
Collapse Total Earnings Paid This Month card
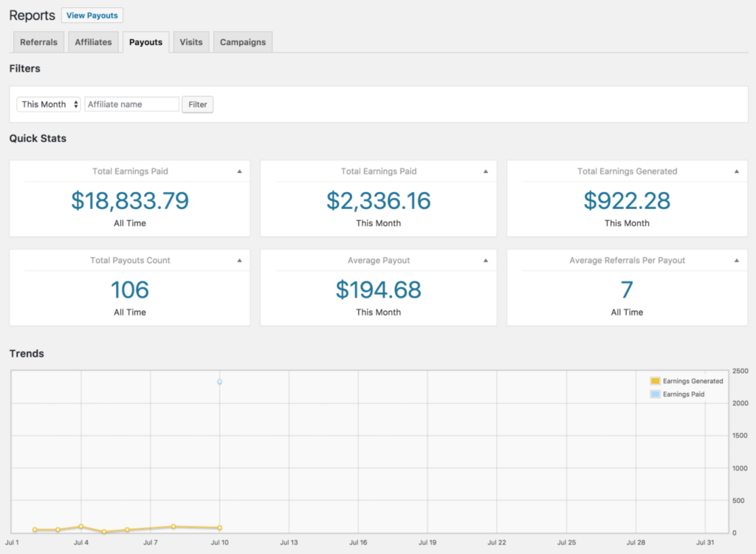(x=486, y=172)
